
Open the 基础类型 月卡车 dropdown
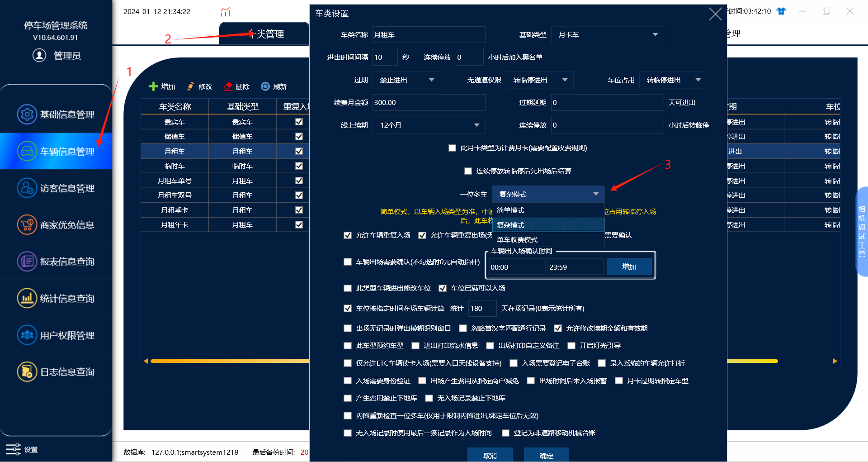click(x=607, y=35)
